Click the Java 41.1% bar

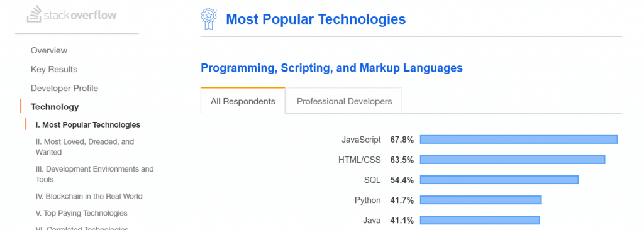coord(480,221)
